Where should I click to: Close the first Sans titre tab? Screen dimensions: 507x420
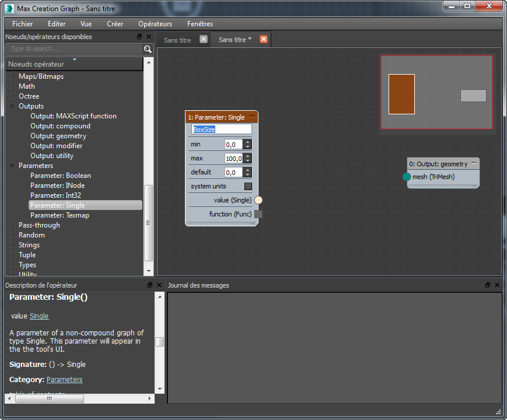point(204,40)
